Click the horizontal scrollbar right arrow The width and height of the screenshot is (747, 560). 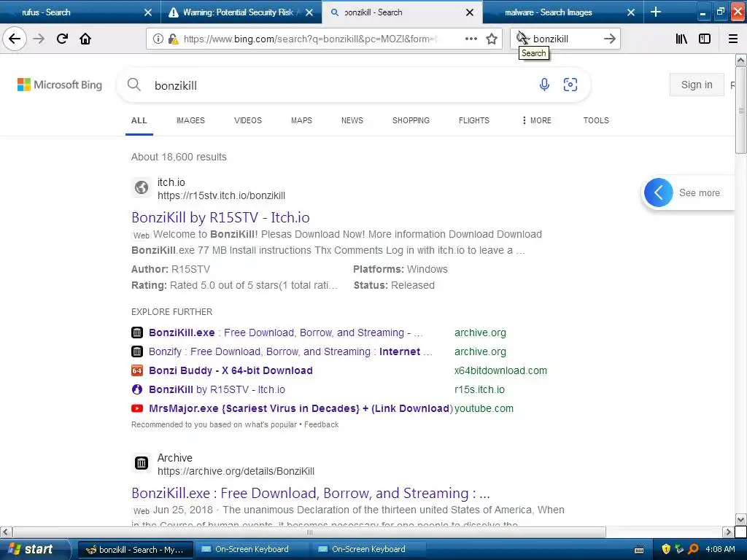point(728,532)
